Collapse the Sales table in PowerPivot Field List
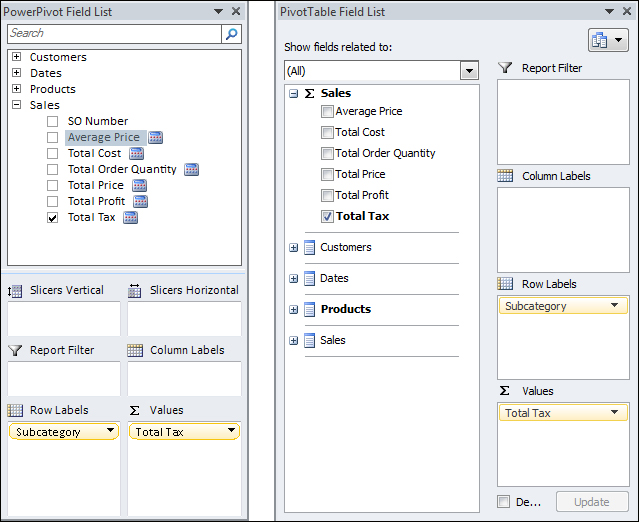Screen dimensions: 639x522 pos(17,105)
